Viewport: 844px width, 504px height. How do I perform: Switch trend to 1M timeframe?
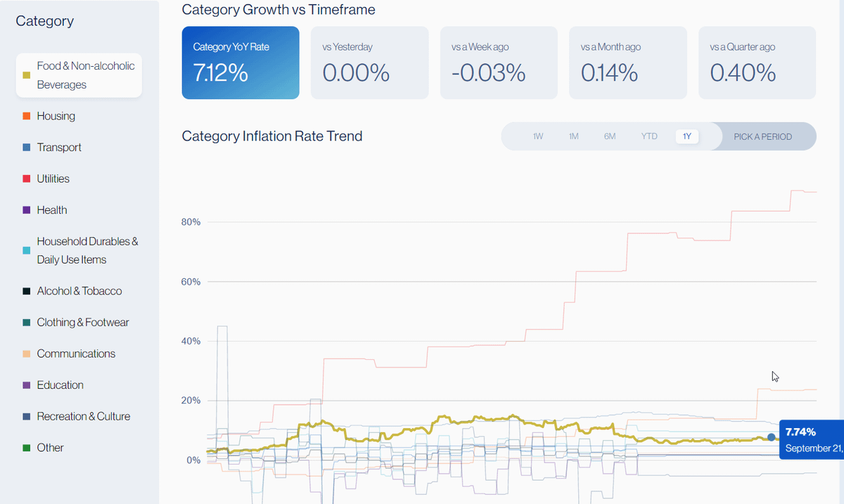(574, 136)
